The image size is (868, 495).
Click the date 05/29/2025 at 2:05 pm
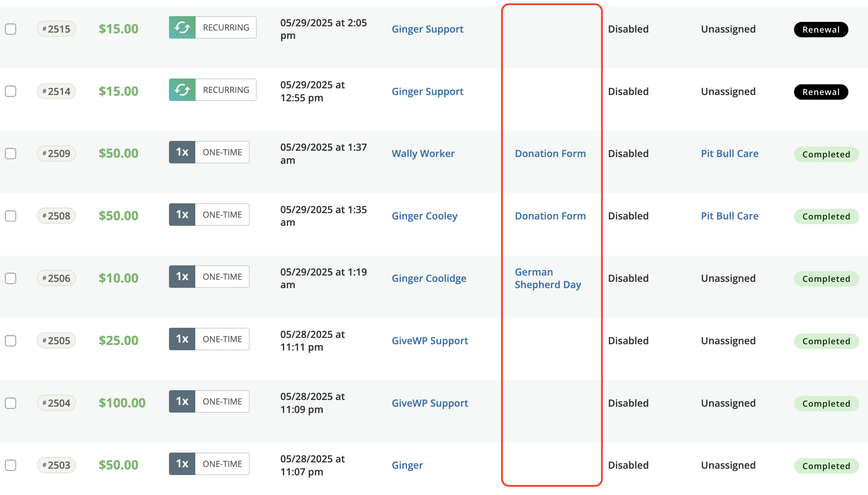[x=324, y=29]
